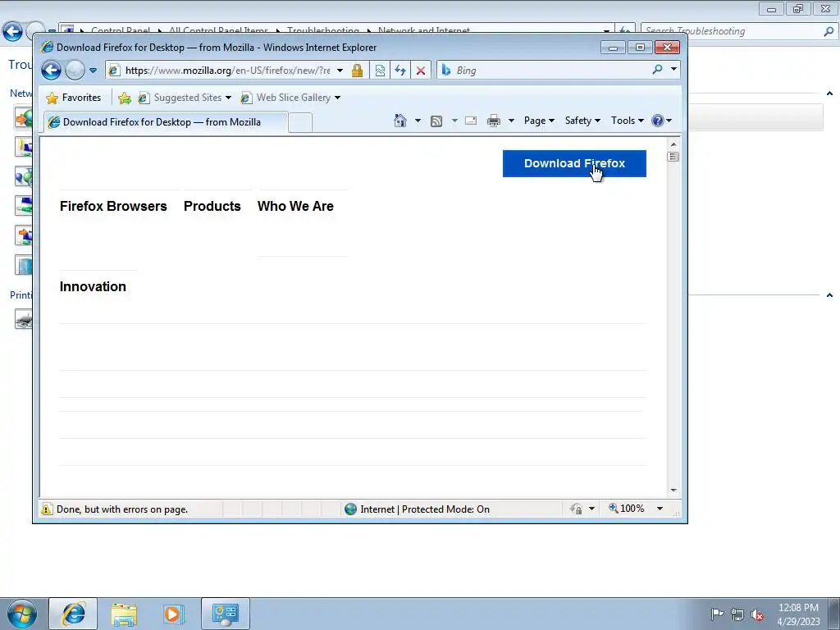Expand the feeds dropdown arrow
This screenshot has height=630, width=840.
[x=454, y=121]
